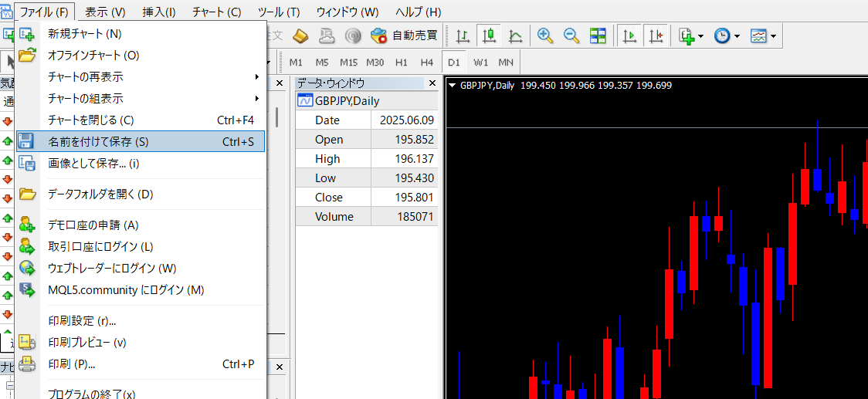Screen dimensions: 868x399
Task: Expand チャートの再表示 submenu
Action: 141,77
